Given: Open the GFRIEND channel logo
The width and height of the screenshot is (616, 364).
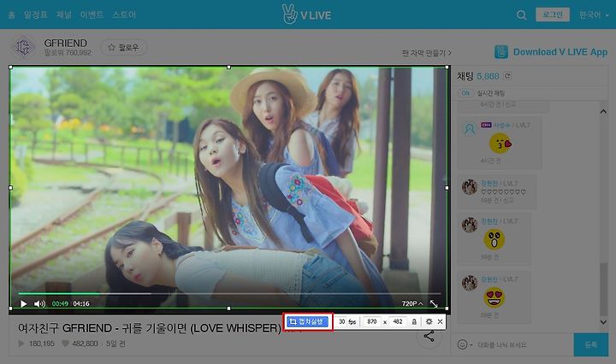Looking at the screenshot, I should tap(24, 47).
